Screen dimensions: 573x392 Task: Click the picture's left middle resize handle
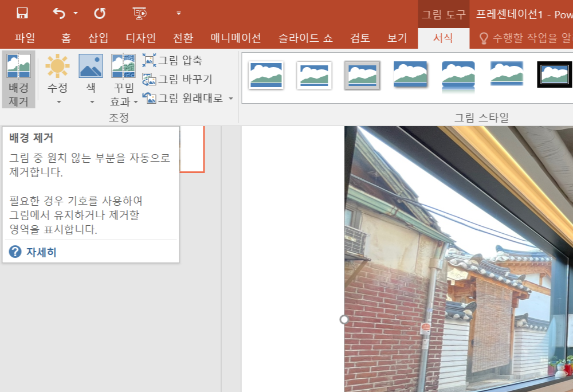coord(344,320)
